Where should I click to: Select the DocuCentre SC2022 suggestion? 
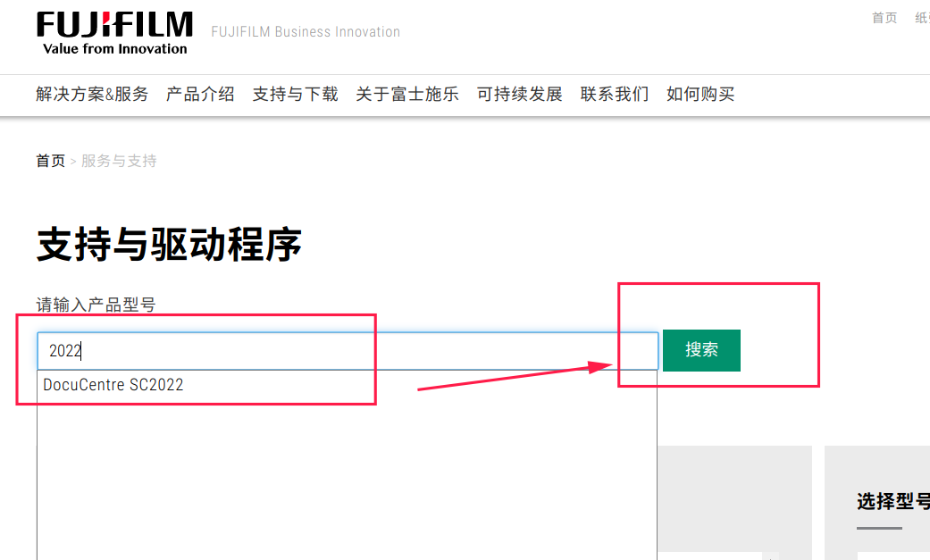click(x=347, y=384)
